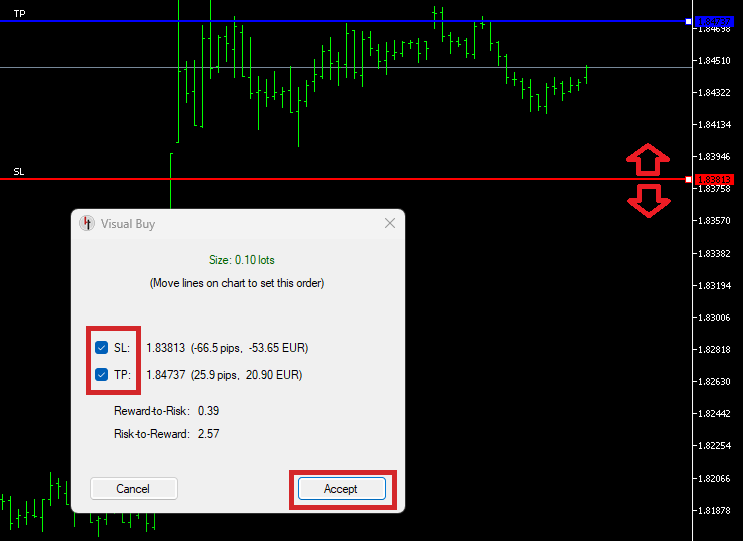The height and width of the screenshot is (541, 743).
Task: Click the SL line label on chart
Action: [x=19, y=171]
